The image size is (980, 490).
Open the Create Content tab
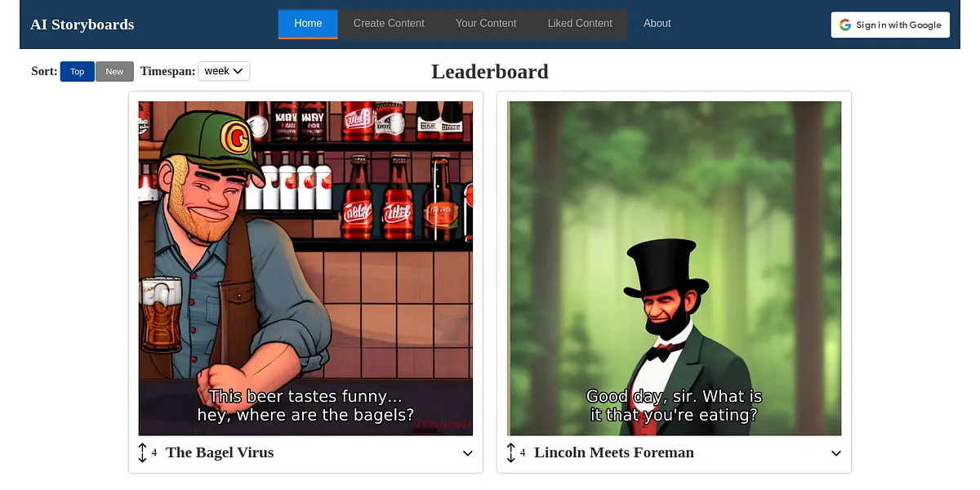point(389,24)
